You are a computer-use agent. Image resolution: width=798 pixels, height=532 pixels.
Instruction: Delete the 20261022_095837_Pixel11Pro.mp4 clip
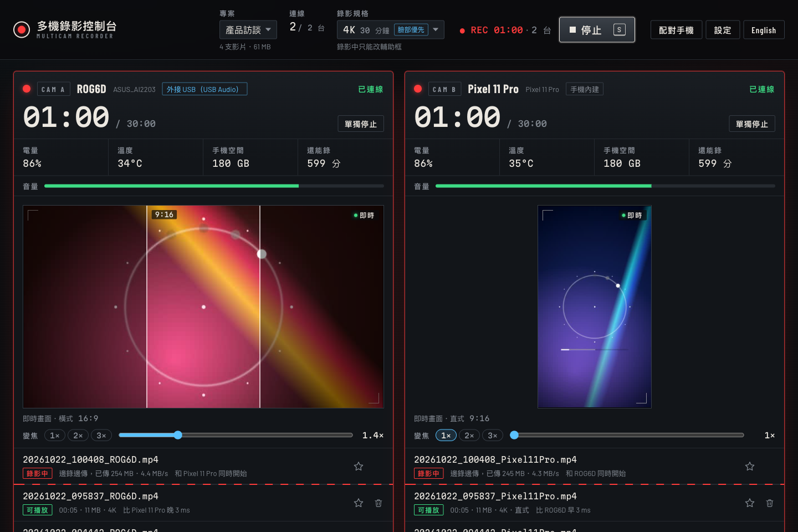coord(770,503)
